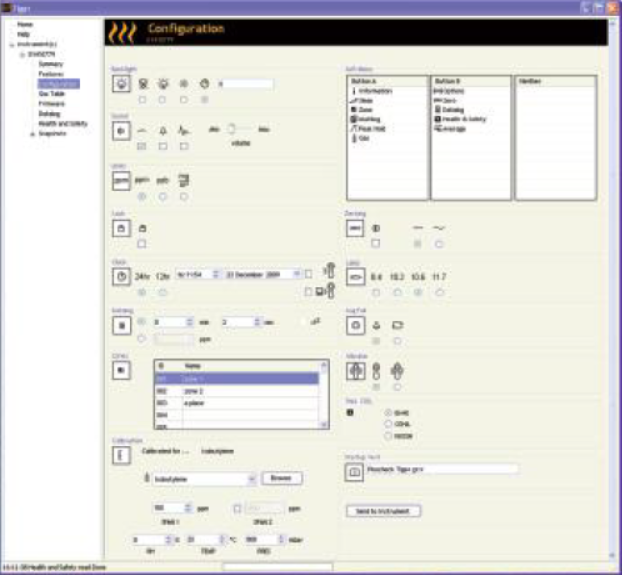
Task: Click the Log Full section framed icon
Action: [355, 326]
